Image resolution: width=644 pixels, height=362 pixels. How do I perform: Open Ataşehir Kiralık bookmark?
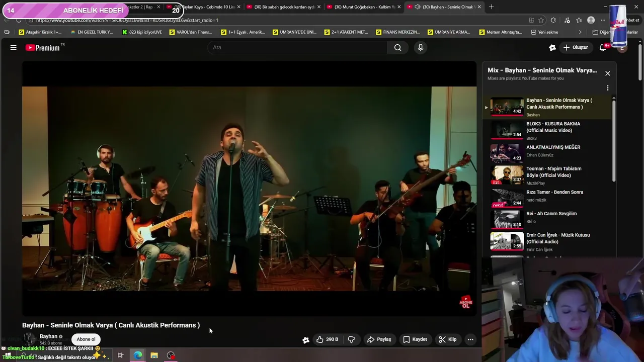40,32
